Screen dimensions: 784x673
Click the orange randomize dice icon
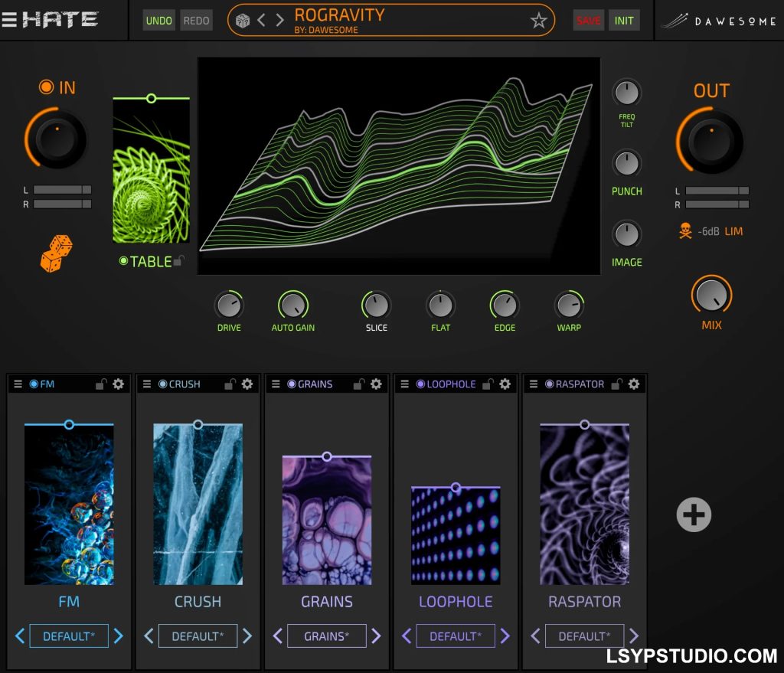(x=56, y=253)
